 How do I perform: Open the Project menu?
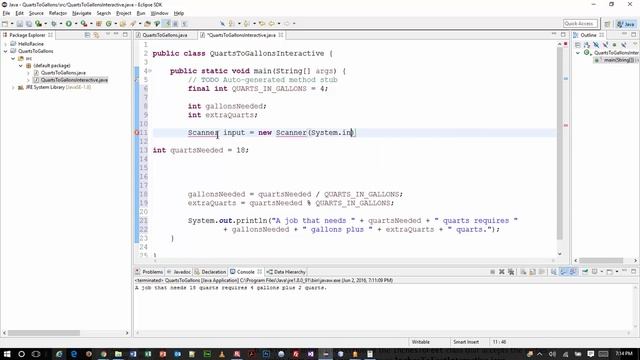click(x=124, y=13)
